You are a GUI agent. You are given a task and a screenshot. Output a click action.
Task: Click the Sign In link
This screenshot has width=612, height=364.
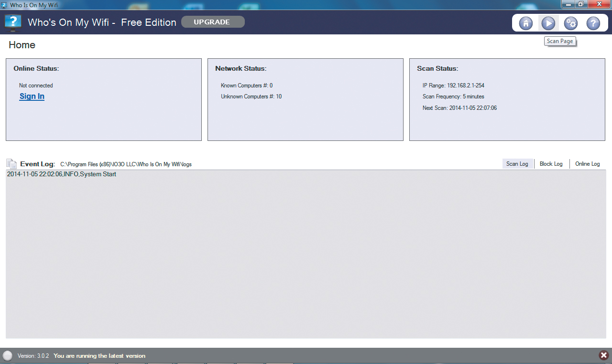pyautogui.click(x=32, y=96)
